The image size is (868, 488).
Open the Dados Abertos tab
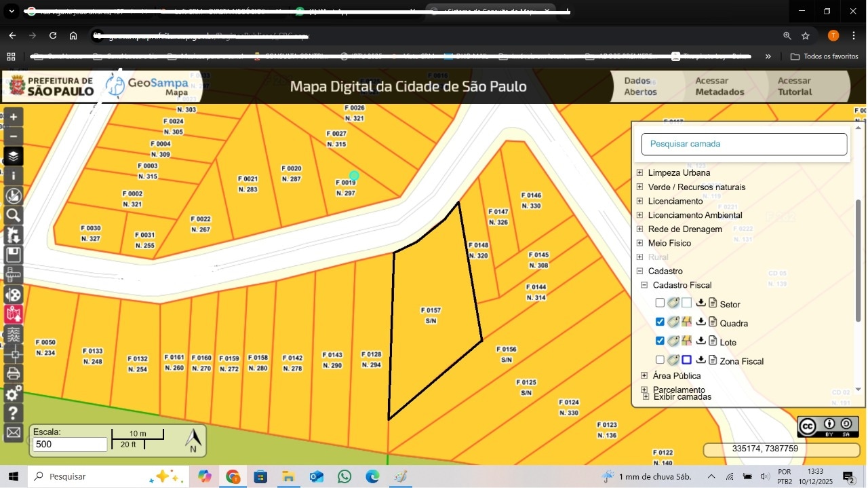click(640, 86)
